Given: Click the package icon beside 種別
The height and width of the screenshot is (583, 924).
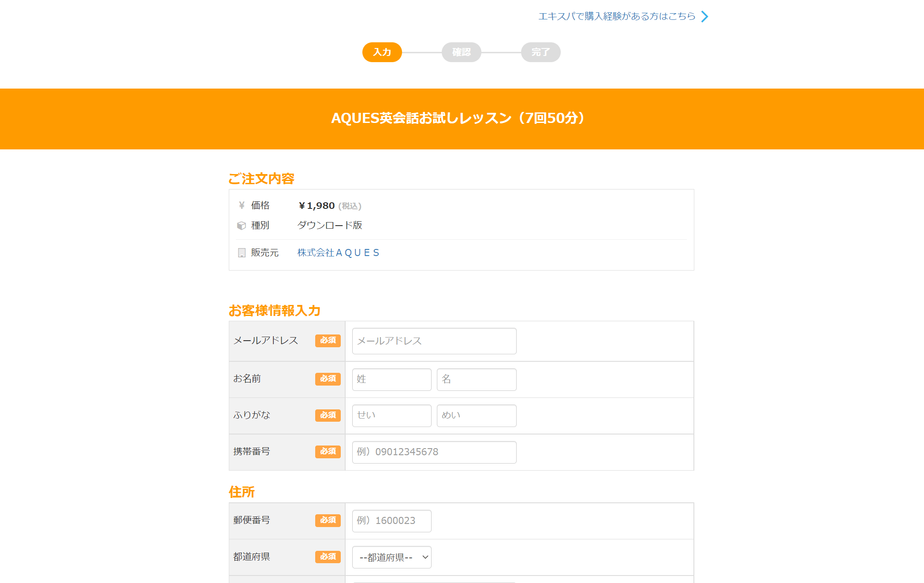Looking at the screenshot, I should click(x=242, y=226).
